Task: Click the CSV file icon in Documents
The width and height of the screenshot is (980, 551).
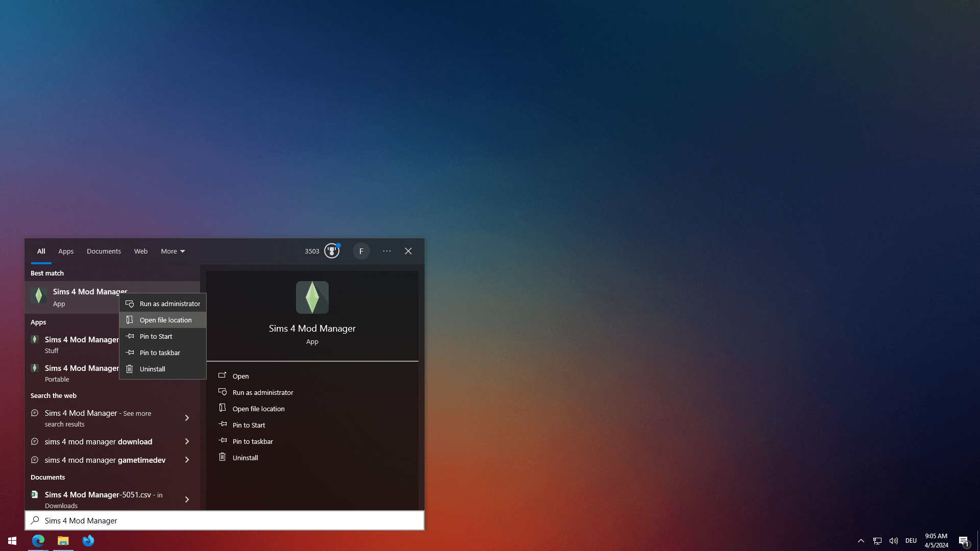Action: (35, 494)
